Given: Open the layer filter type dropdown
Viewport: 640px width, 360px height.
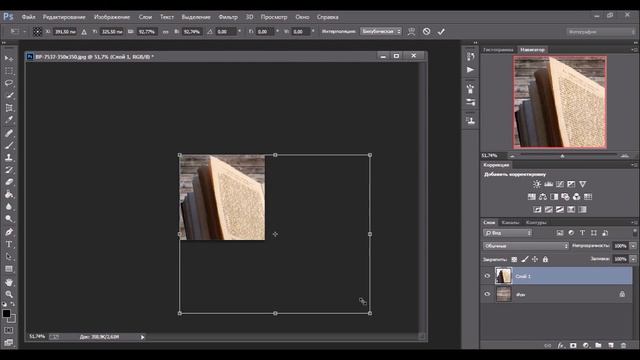Looking at the screenshot, I should [507, 233].
